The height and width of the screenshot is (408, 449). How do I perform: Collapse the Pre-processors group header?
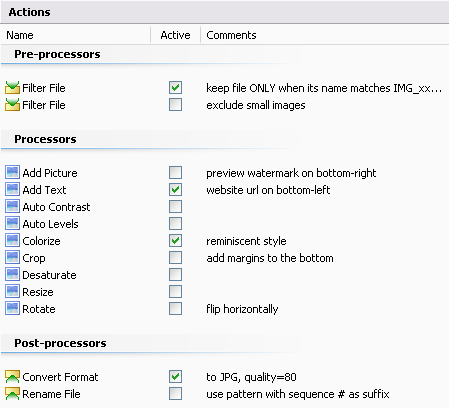click(57, 54)
